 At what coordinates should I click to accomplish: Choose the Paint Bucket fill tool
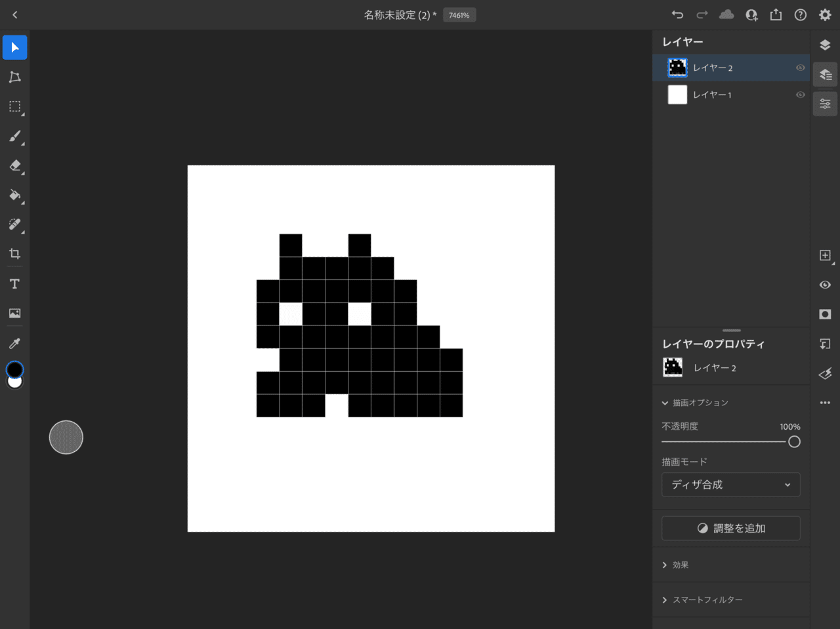(x=14, y=195)
